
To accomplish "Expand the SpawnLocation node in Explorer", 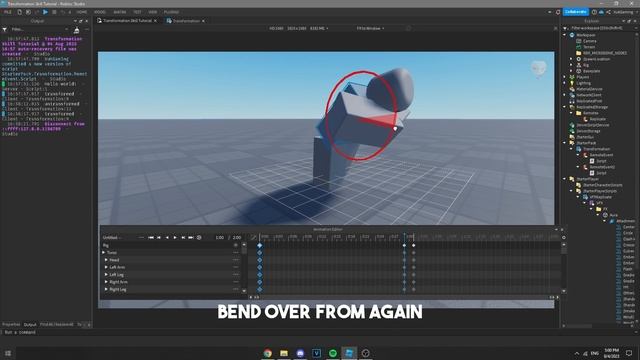I will point(571,59).
